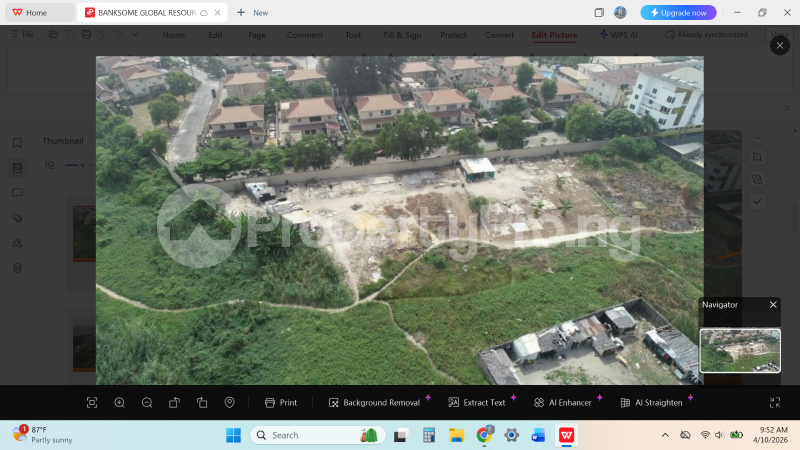The height and width of the screenshot is (450, 800).
Task: Open the comments panel icon in sidebar
Action: tap(17, 193)
